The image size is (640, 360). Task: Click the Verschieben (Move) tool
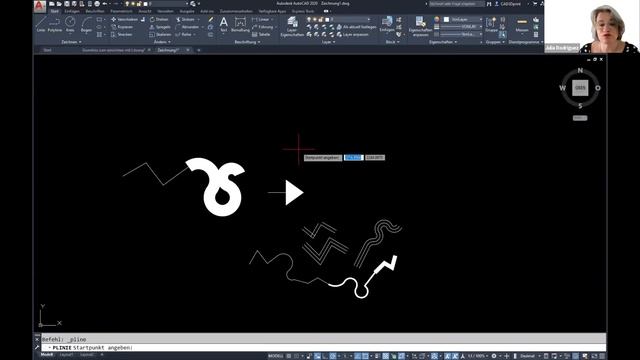(124, 19)
